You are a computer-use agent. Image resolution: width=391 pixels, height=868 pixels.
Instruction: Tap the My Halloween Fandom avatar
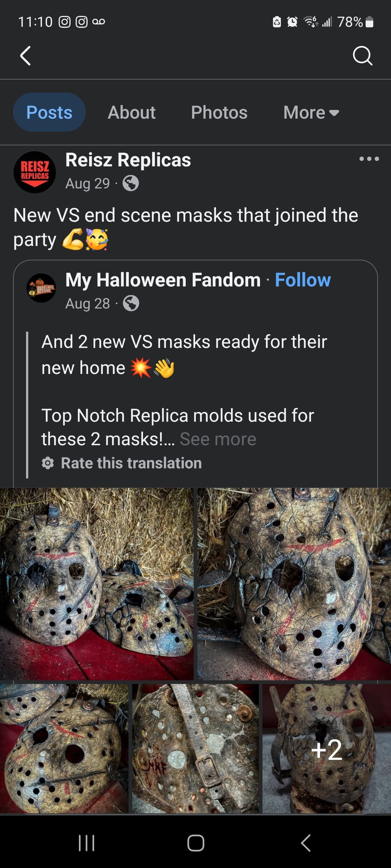click(x=42, y=288)
